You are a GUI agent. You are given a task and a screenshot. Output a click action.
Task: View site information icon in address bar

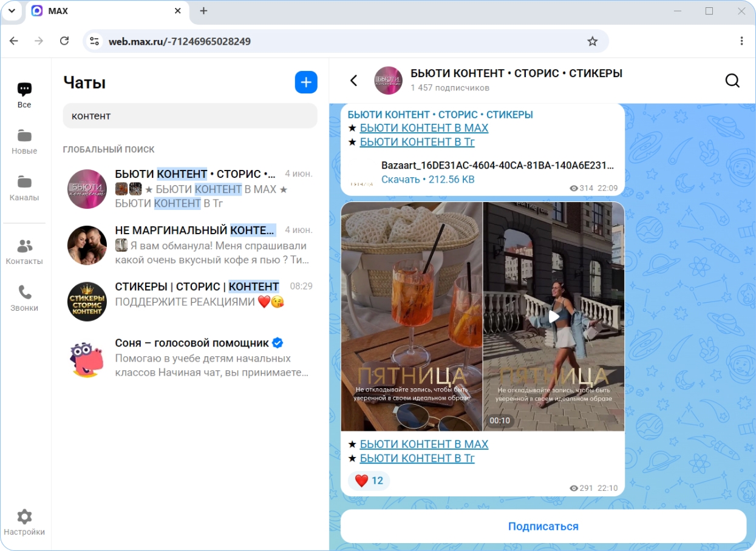tap(94, 41)
